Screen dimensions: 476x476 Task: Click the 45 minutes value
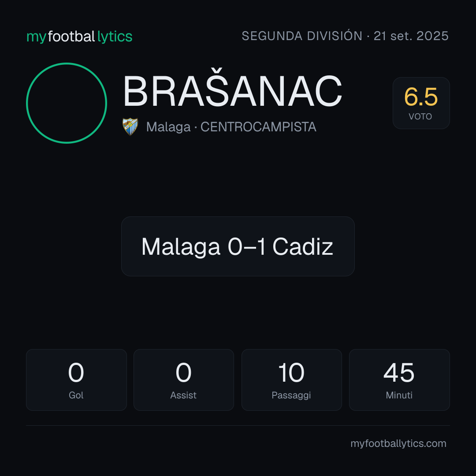pyautogui.click(x=399, y=372)
